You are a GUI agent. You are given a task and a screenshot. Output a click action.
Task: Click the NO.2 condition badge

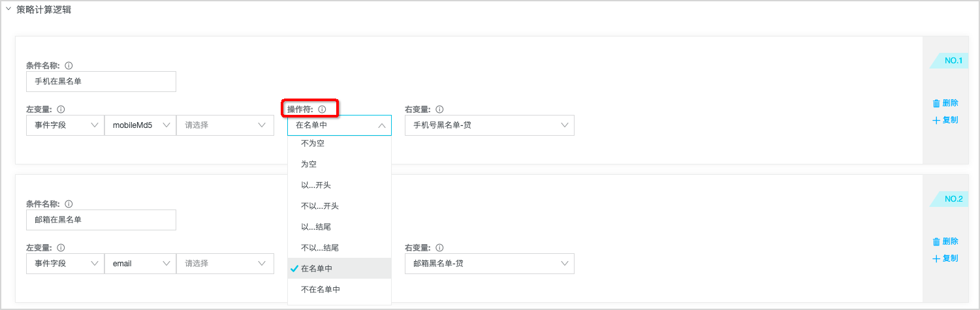coord(949,199)
